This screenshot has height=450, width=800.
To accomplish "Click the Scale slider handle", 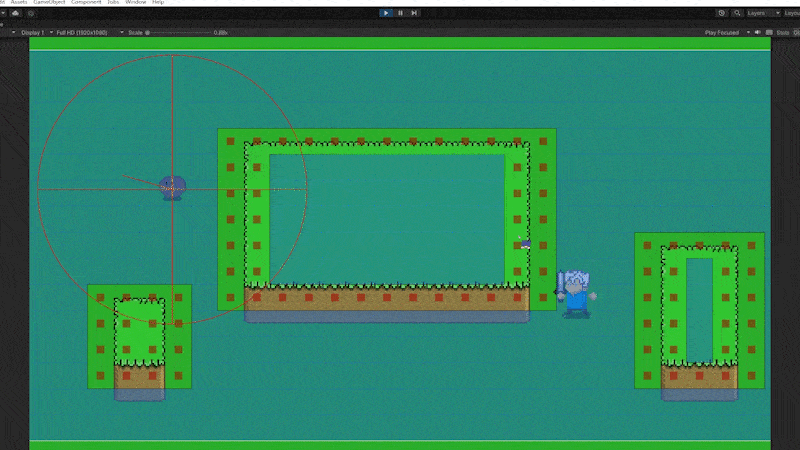I will [148, 32].
